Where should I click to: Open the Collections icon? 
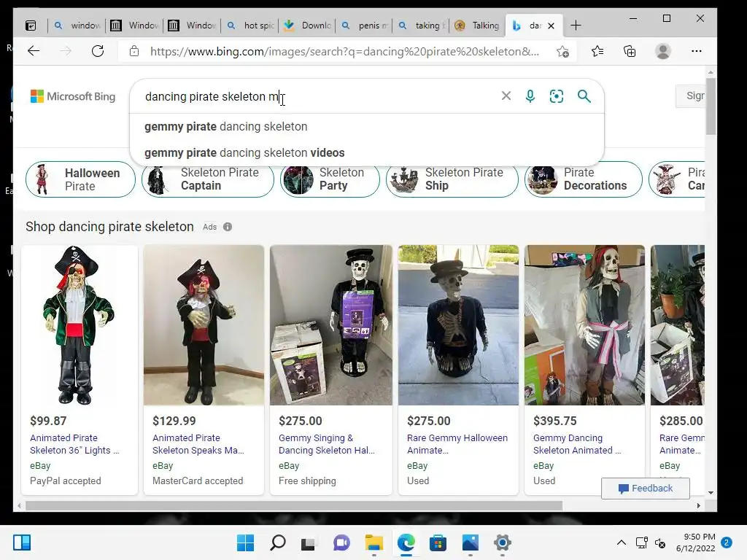click(x=630, y=51)
